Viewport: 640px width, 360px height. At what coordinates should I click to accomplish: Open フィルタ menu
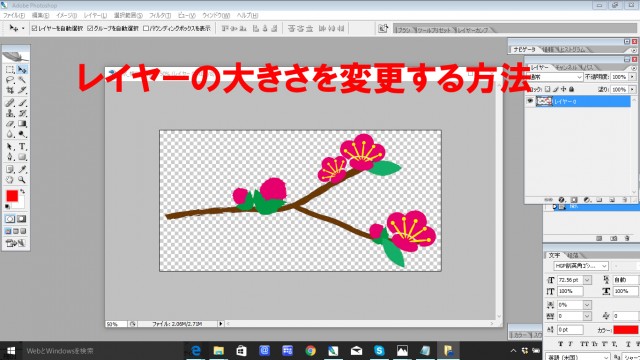pyautogui.click(x=160, y=16)
